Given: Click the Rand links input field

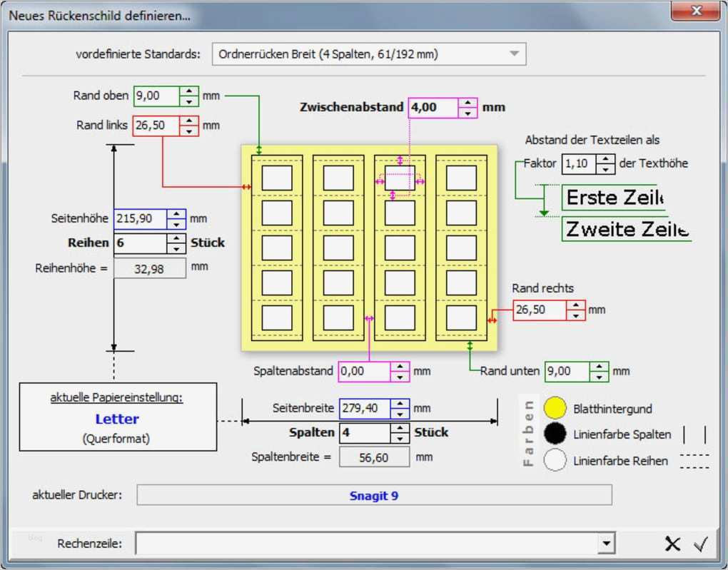Looking at the screenshot, I should (x=156, y=126).
